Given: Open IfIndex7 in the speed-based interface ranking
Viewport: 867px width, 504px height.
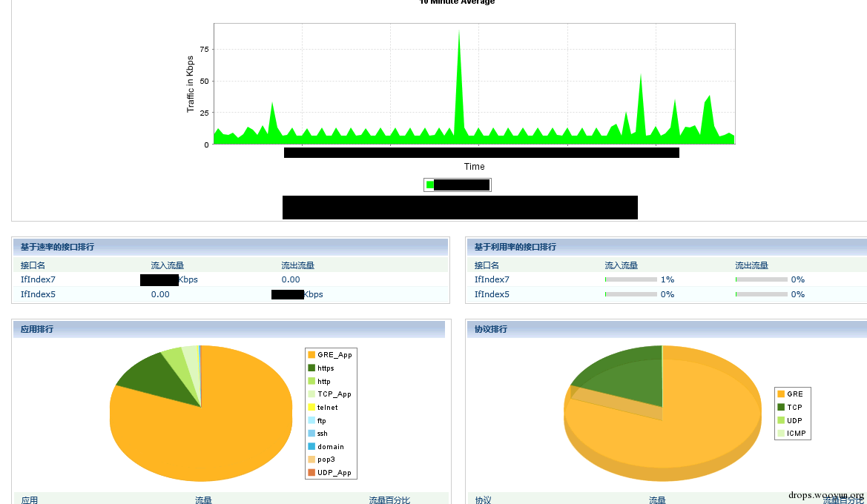Looking at the screenshot, I should pyautogui.click(x=38, y=279).
